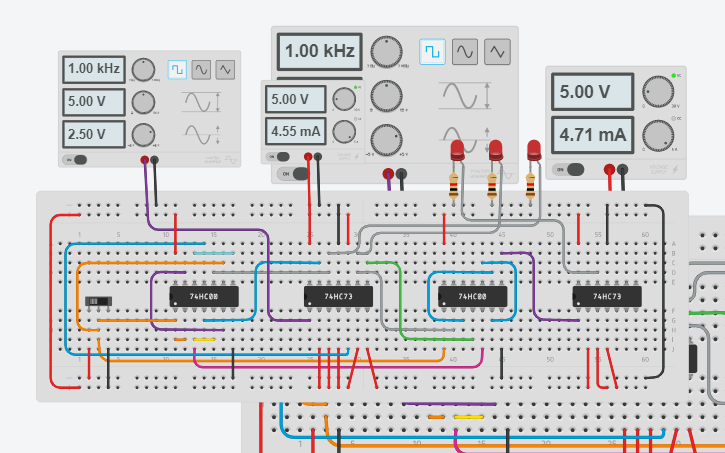Viewport: 725px width, 453px height.
Task: Click current knob on 4.71 mA supply
Action: click(x=657, y=134)
